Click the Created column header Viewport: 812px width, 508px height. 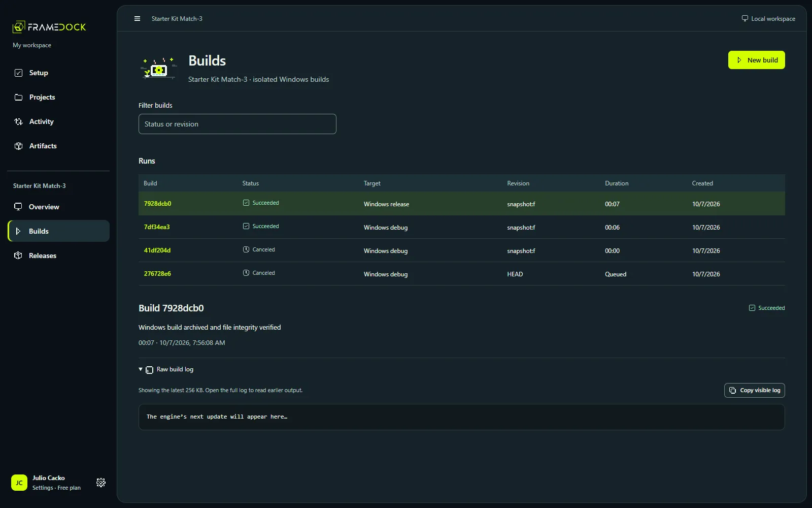pyautogui.click(x=702, y=183)
